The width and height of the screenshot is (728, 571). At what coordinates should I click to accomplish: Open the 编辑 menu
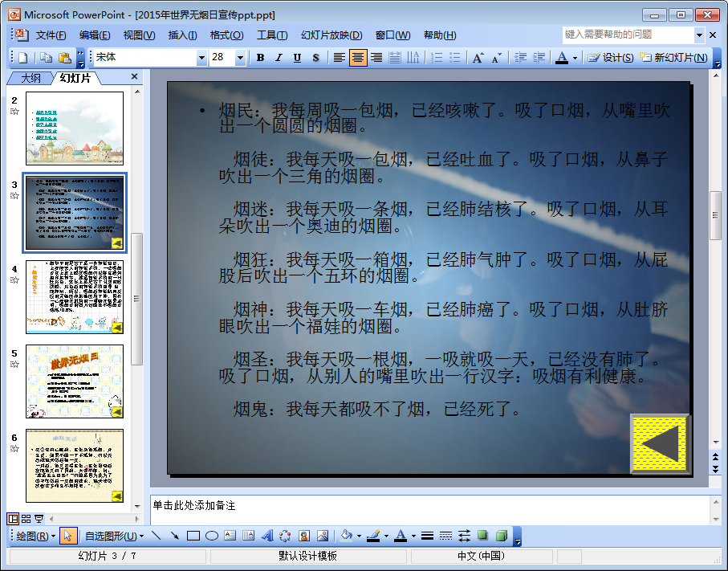click(x=94, y=35)
